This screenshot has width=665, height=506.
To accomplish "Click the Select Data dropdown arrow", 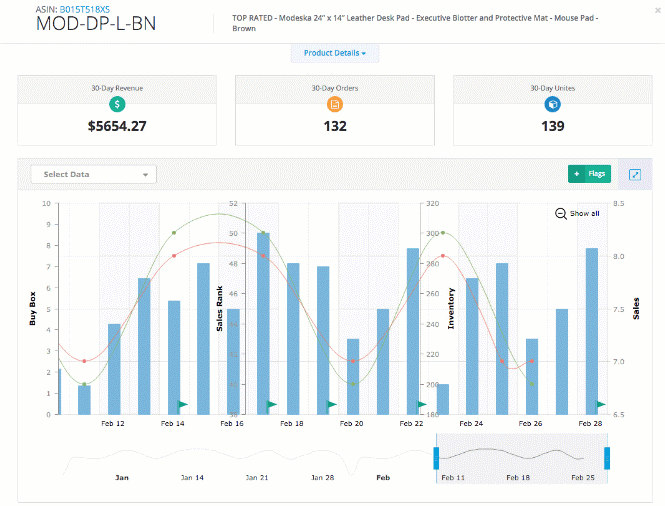I will (145, 175).
